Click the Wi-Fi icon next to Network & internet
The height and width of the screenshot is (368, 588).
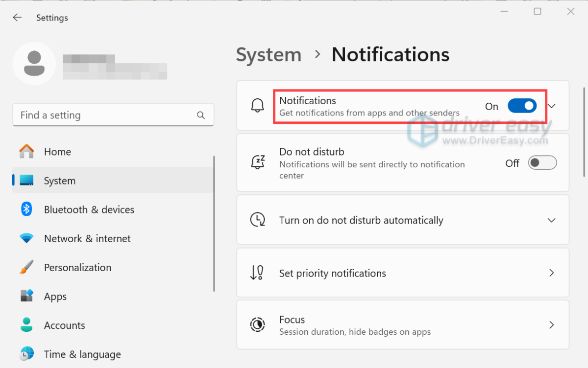[x=26, y=238]
